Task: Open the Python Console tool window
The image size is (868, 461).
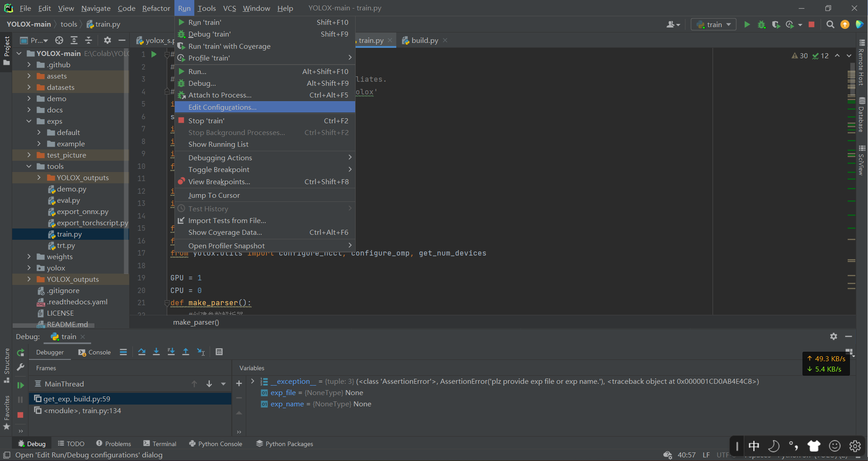Action: [216, 444]
